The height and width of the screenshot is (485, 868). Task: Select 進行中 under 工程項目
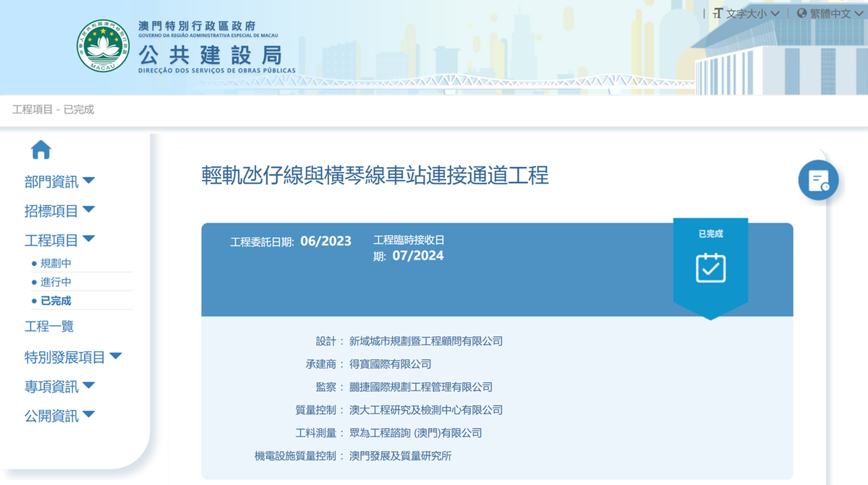[56, 282]
